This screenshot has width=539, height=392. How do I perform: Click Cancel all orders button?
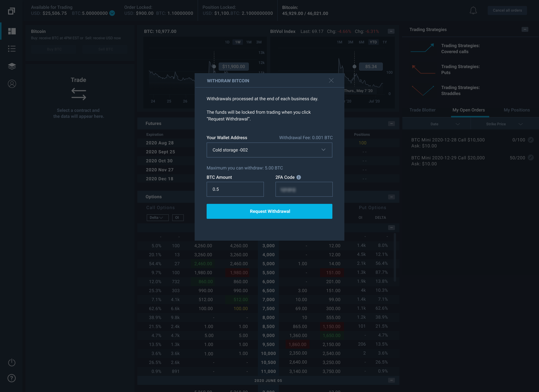pyautogui.click(x=507, y=10)
